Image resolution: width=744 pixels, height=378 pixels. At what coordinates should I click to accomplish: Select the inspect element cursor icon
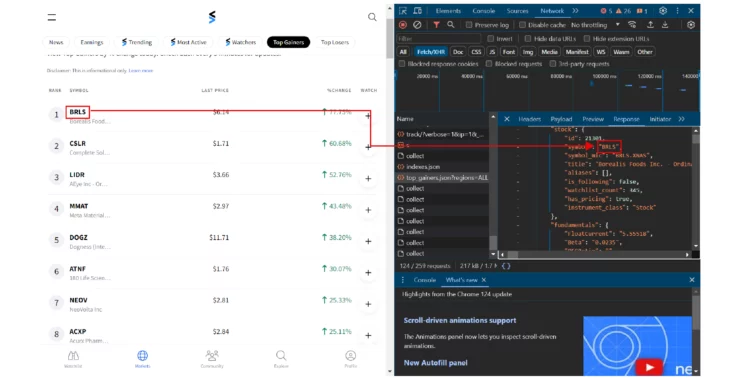click(403, 10)
